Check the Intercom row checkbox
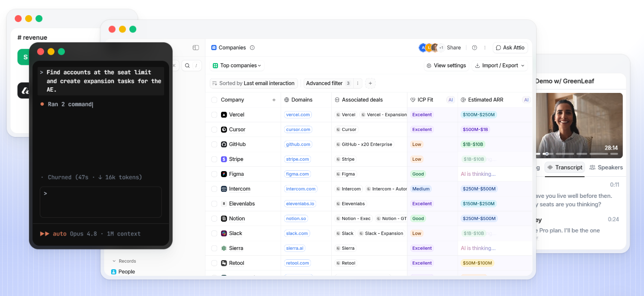644x296 pixels. click(x=214, y=189)
